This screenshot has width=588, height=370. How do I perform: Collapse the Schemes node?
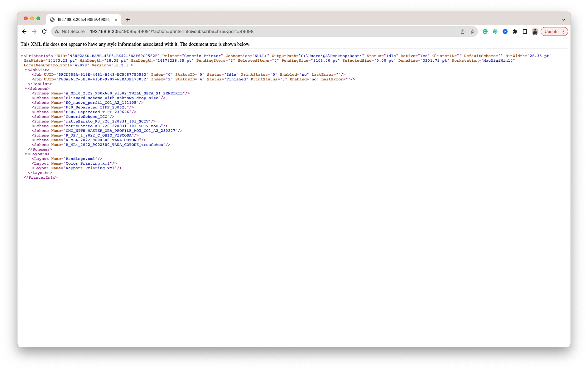26,89
